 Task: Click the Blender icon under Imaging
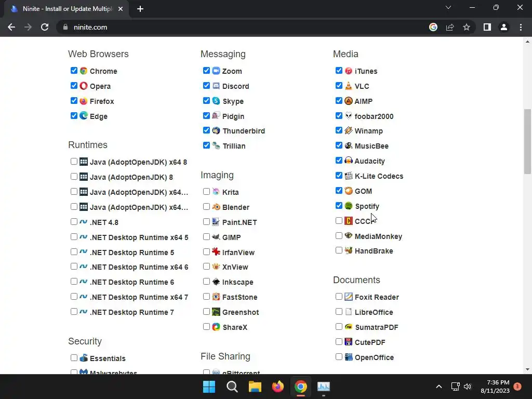[216, 207]
